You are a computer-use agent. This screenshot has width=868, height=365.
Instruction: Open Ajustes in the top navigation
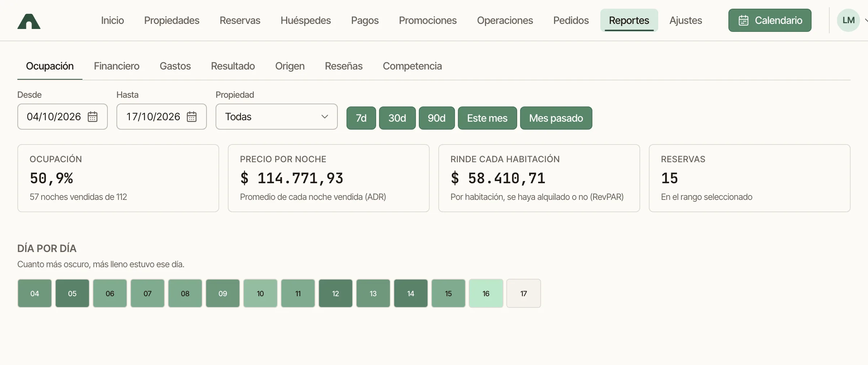point(686,20)
